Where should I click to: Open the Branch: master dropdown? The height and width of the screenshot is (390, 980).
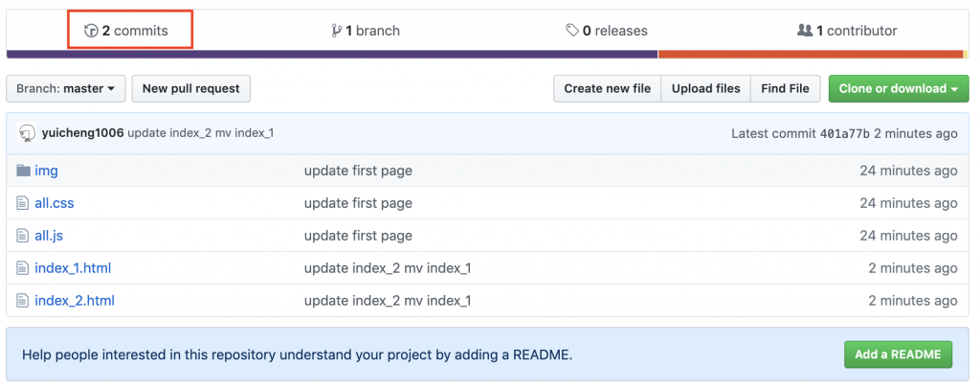[65, 89]
